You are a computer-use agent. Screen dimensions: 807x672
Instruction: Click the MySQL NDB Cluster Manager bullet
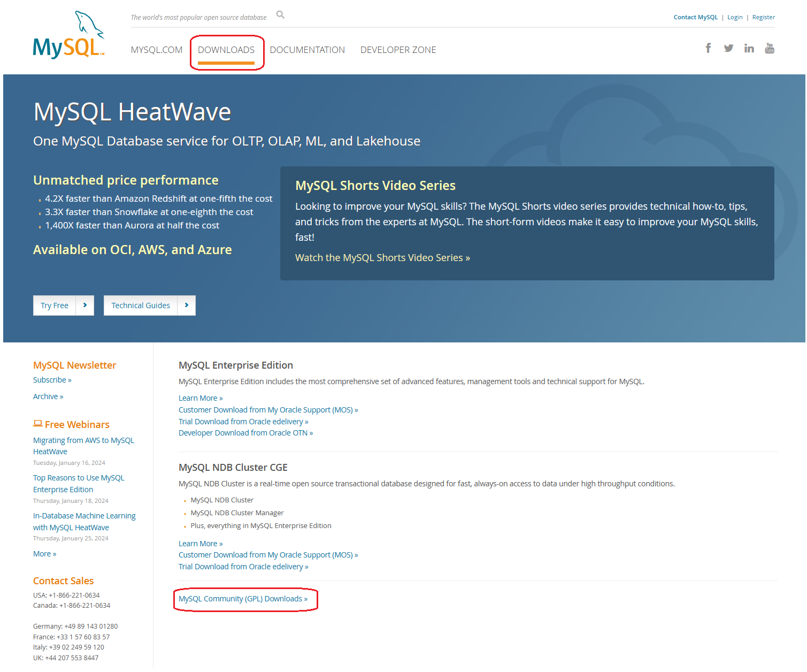tap(237, 513)
